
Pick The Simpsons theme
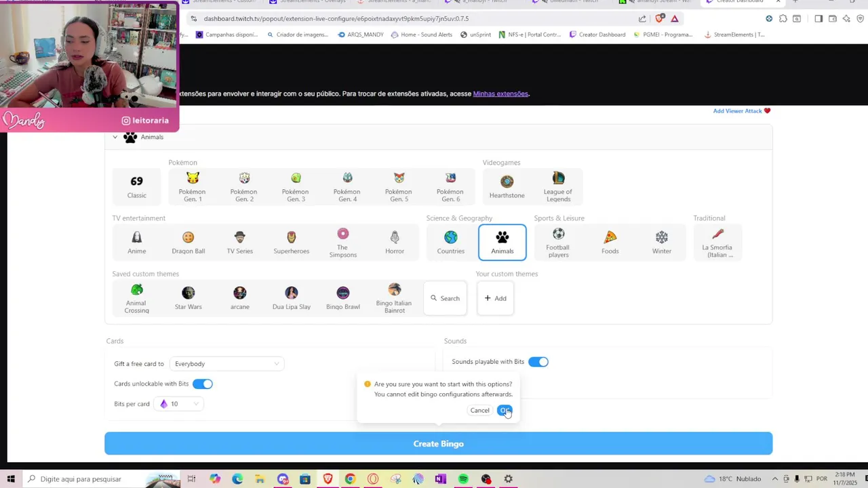(x=342, y=242)
